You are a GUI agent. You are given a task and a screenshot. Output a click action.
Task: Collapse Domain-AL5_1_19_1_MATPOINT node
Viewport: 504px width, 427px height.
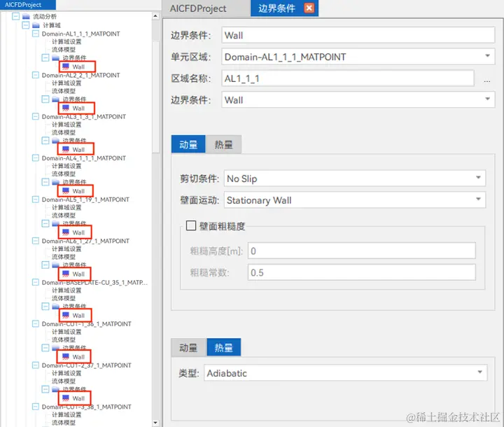(x=36, y=199)
